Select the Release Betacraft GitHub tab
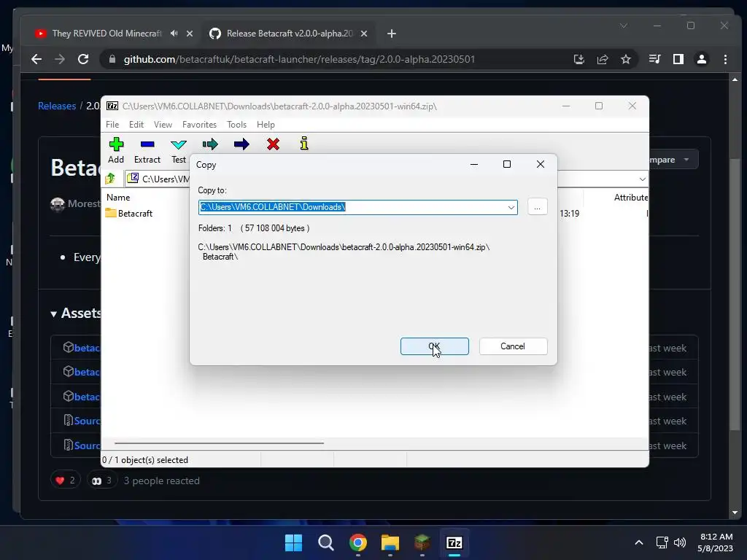The image size is (747, 560). click(x=289, y=34)
